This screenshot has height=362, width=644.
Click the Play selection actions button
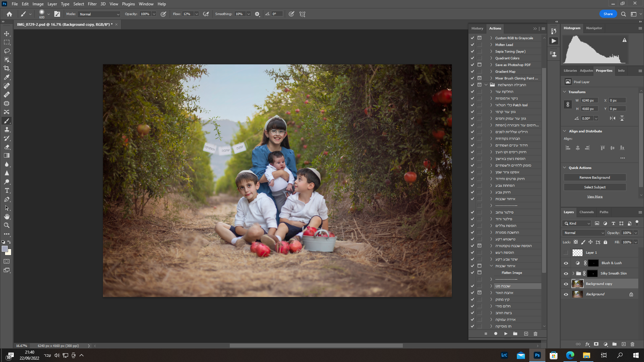[505, 334]
